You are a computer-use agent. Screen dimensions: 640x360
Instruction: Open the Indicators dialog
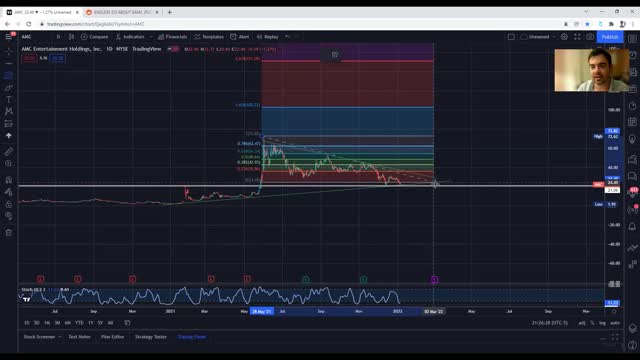[x=130, y=37]
